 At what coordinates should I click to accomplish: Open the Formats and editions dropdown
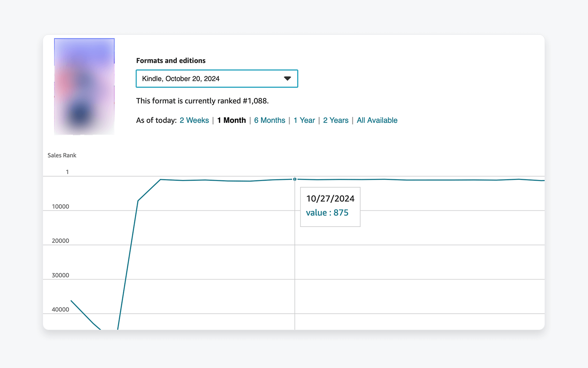pos(216,79)
